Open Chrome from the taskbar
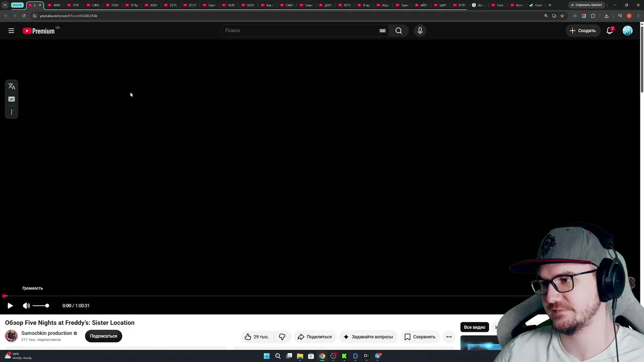 (322, 356)
